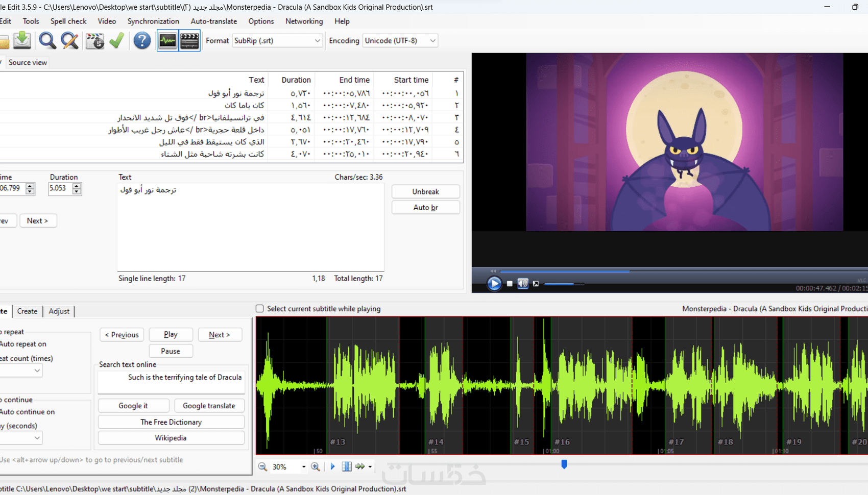
Task: Decrease Duration with the down stepper arrow
Action: click(x=77, y=192)
